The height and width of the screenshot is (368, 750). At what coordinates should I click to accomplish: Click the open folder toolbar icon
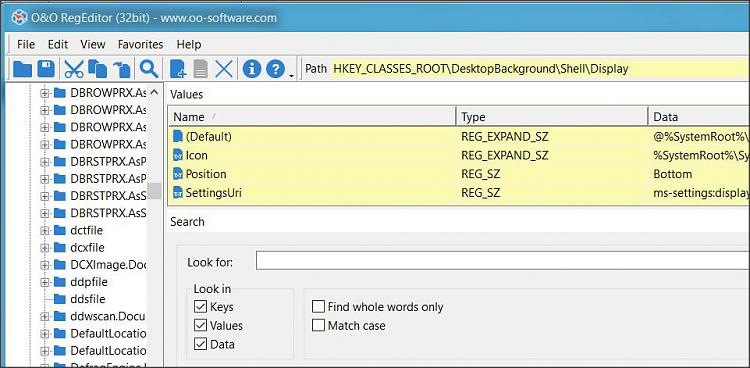click(22, 69)
